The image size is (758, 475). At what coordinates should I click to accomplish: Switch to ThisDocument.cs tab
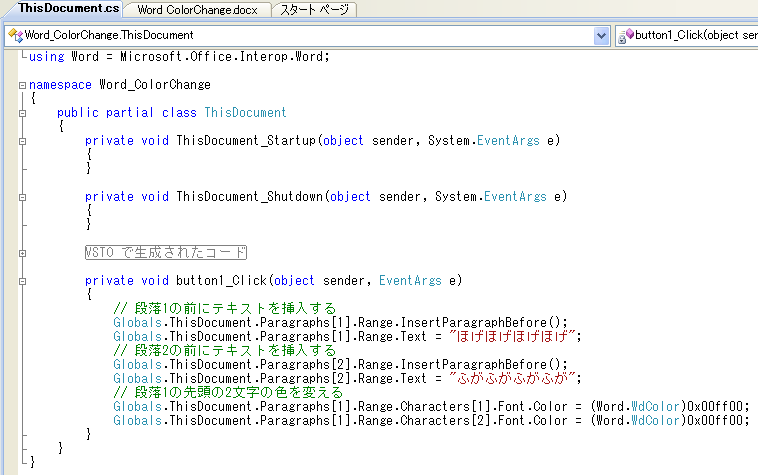point(68,9)
